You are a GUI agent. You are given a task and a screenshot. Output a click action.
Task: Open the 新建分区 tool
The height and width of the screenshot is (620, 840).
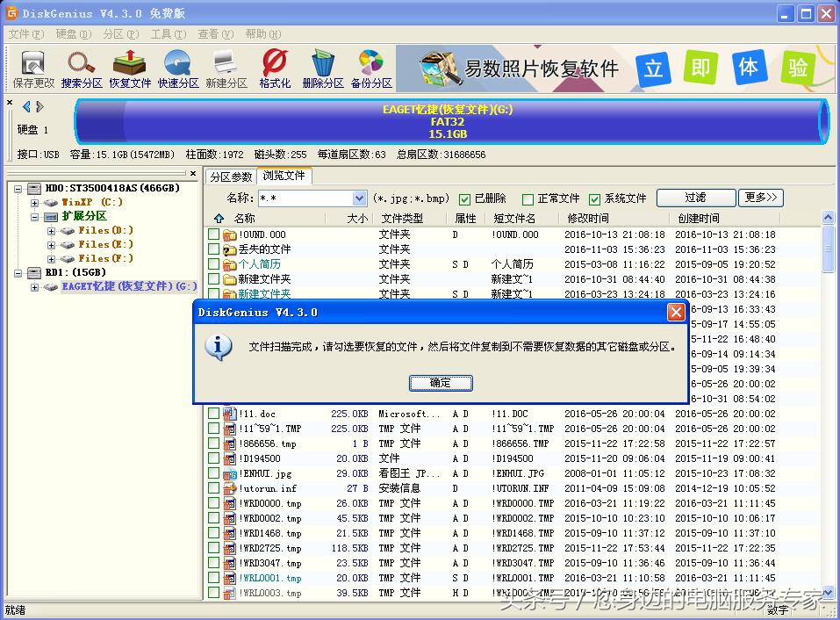225,68
